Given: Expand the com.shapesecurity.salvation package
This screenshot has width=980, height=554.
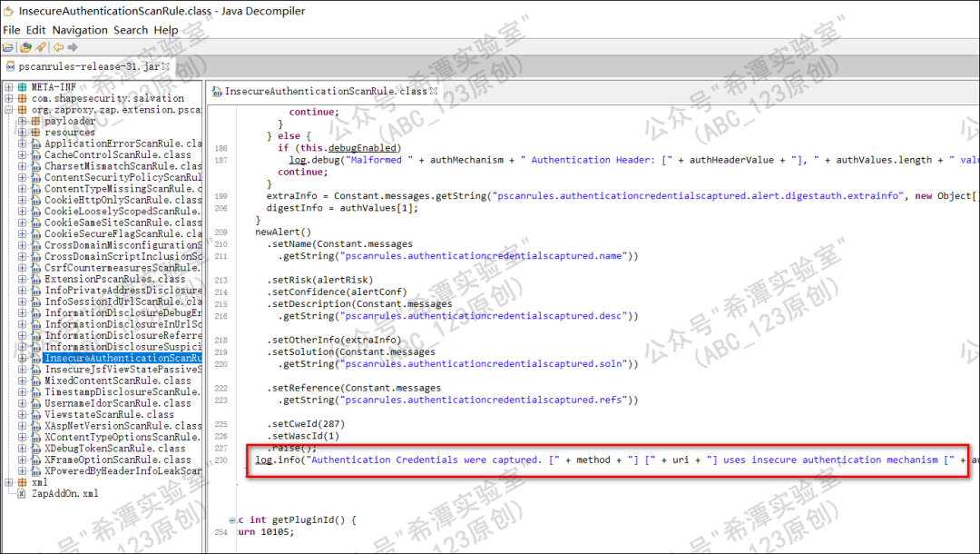Looking at the screenshot, I should [9, 98].
